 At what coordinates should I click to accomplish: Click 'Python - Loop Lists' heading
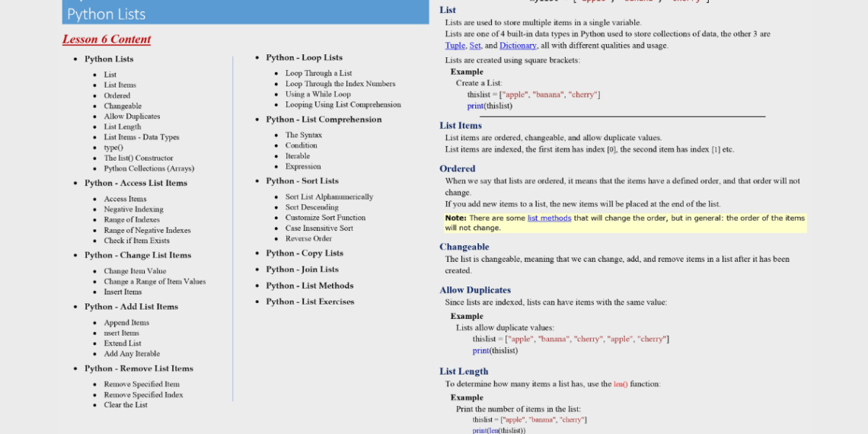pyautogui.click(x=305, y=58)
